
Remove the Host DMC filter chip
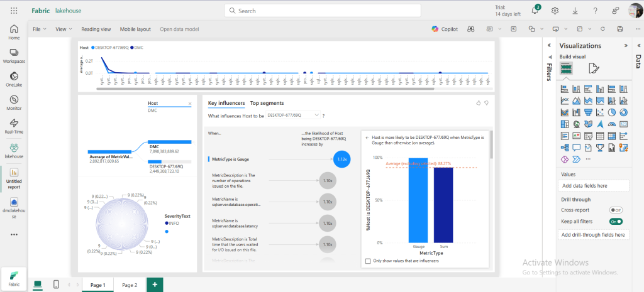(190, 104)
